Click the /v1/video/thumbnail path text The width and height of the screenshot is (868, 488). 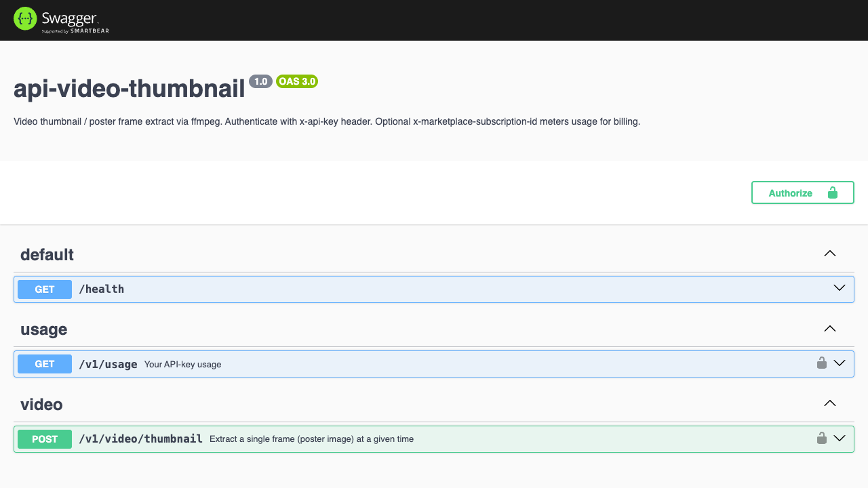click(140, 439)
